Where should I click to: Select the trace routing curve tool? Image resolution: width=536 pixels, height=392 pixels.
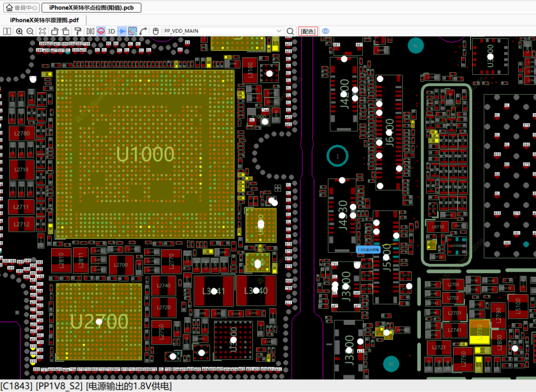143,31
